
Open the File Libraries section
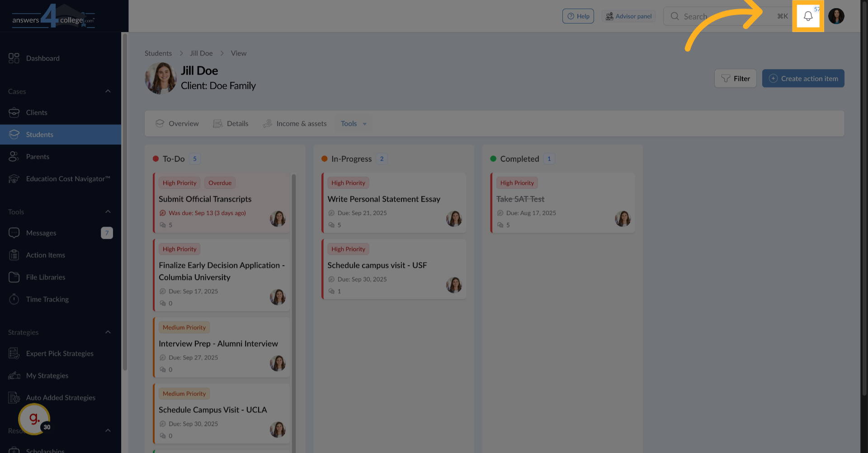coord(45,277)
